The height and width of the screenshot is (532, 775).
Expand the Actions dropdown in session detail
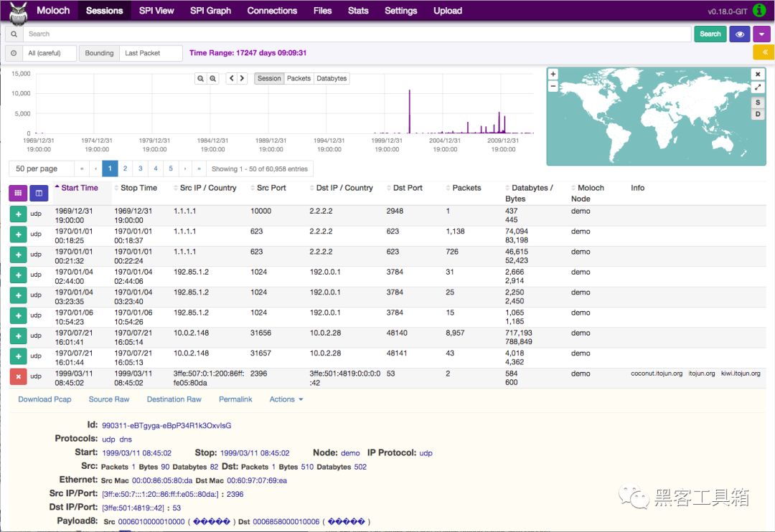286,399
